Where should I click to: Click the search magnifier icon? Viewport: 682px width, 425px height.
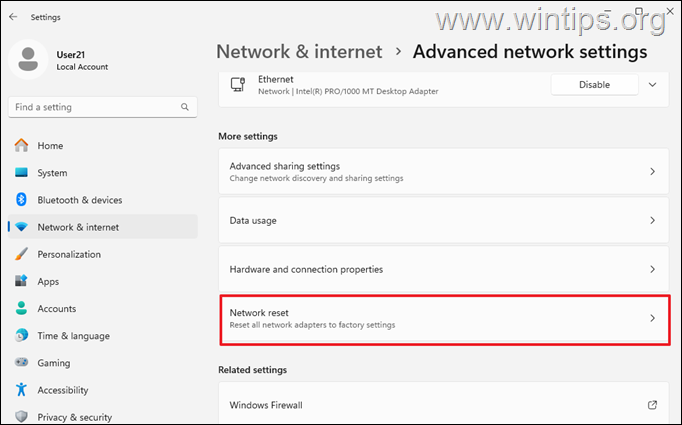pos(185,107)
